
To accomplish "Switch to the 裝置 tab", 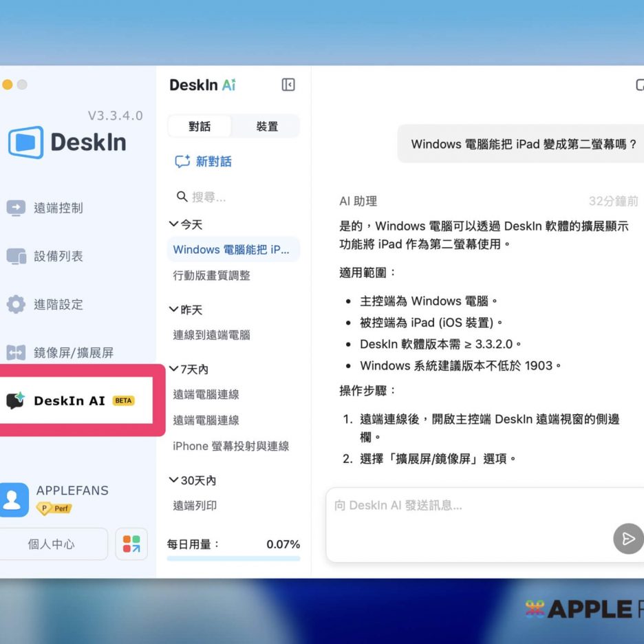I will [x=267, y=127].
